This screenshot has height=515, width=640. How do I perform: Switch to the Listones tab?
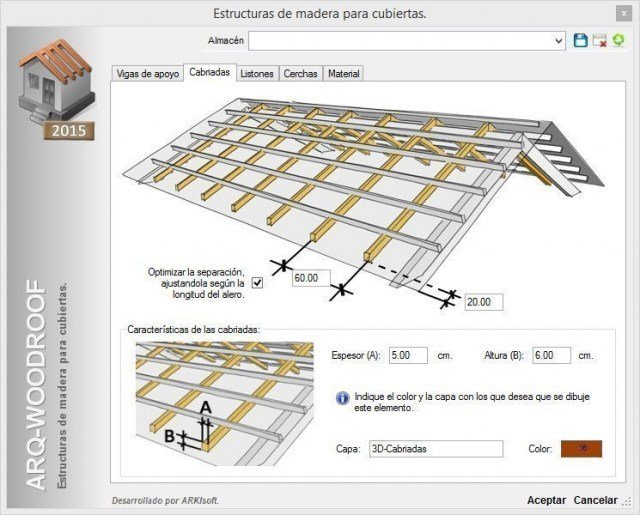[257, 74]
